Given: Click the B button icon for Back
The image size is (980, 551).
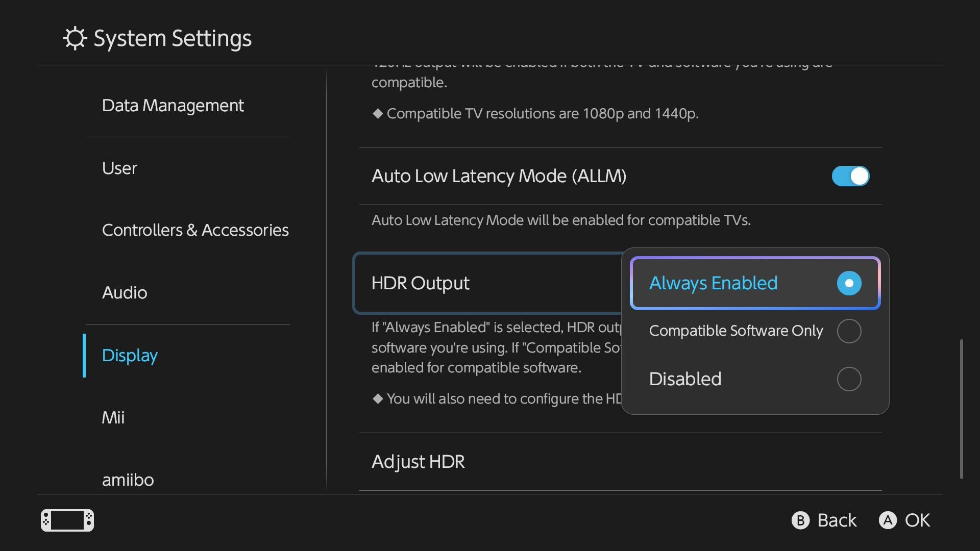Looking at the screenshot, I should click(x=800, y=520).
